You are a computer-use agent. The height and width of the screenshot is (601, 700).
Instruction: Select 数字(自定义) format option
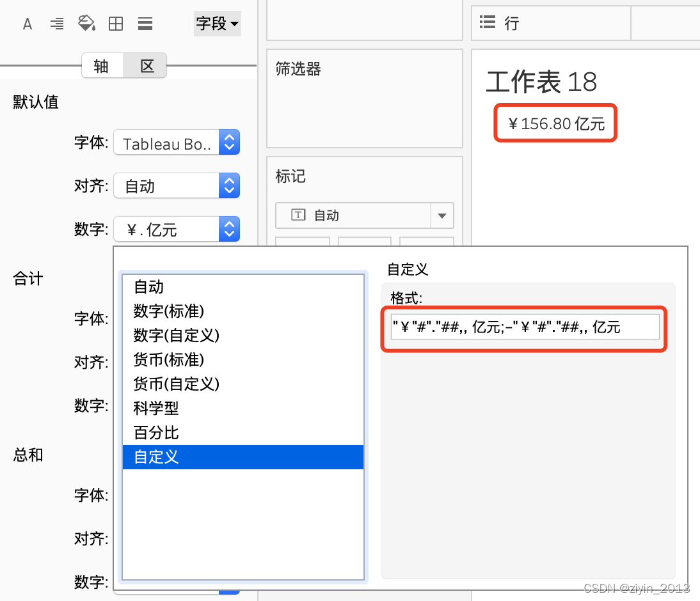click(x=243, y=335)
